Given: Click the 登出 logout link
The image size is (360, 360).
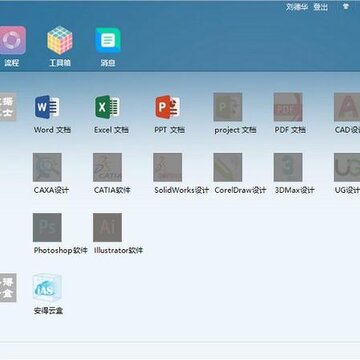Looking at the screenshot, I should tap(321, 7).
